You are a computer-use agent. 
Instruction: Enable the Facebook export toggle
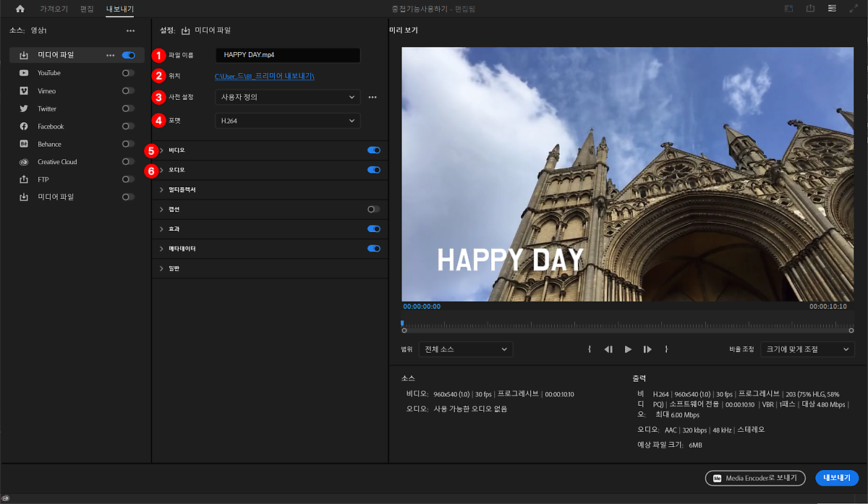(128, 127)
